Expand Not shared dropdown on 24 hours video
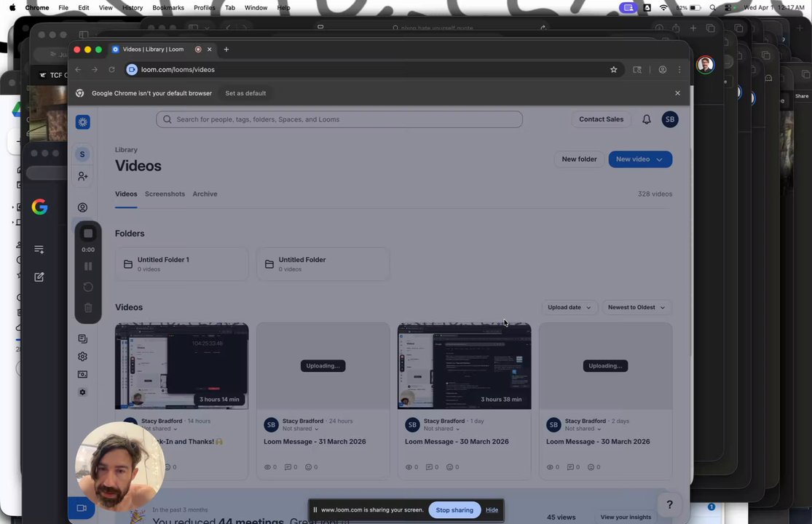The height and width of the screenshot is (524, 812). click(x=300, y=429)
